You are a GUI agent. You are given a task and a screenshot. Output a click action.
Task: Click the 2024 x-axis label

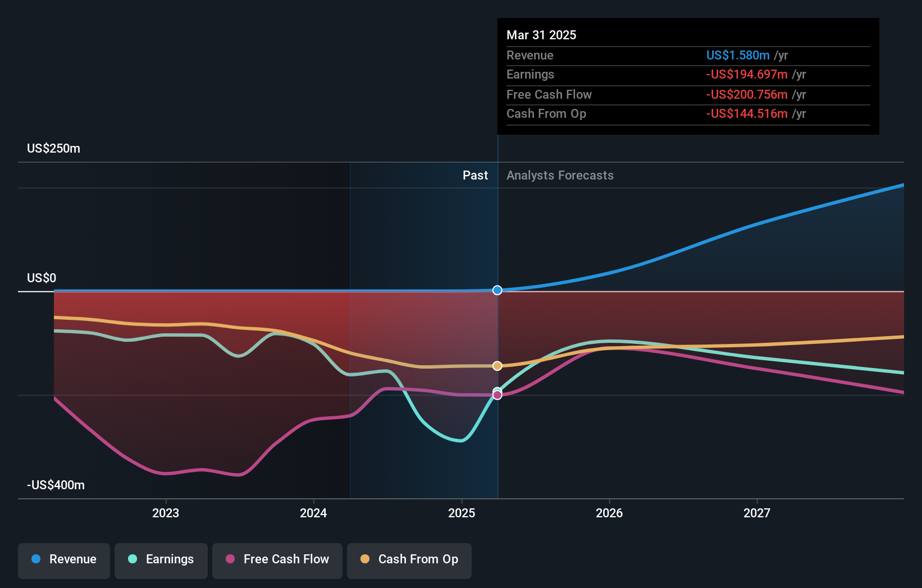313,513
